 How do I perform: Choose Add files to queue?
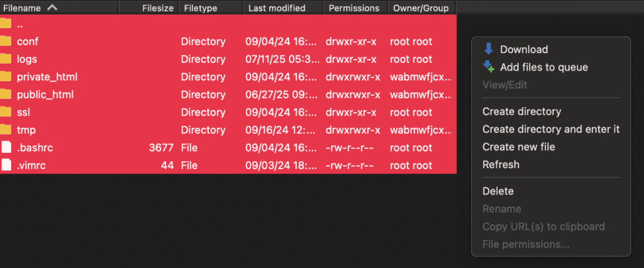[544, 67]
